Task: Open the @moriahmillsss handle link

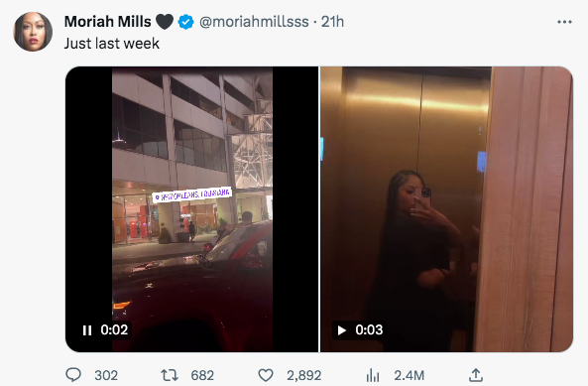Action: click(254, 22)
